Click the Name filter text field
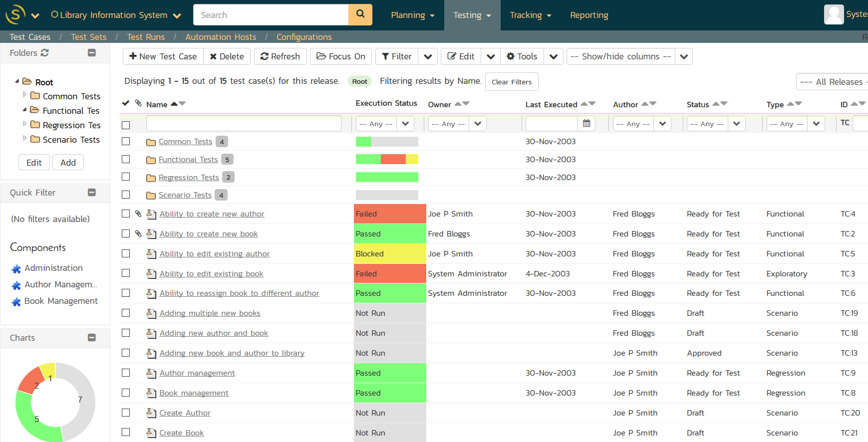The image size is (868, 442). [244, 123]
